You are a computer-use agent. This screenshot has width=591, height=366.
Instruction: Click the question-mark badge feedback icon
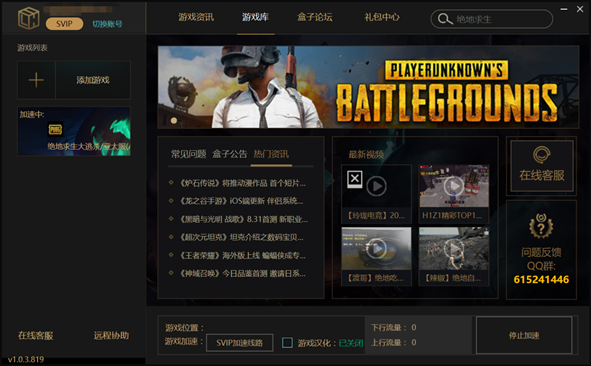pos(541,226)
